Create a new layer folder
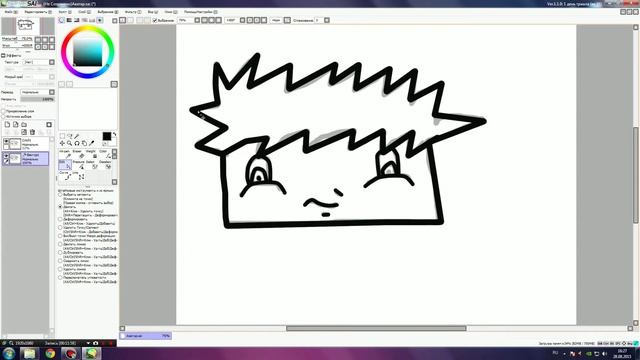Viewport: 640px width, 360px height. (x=24, y=124)
